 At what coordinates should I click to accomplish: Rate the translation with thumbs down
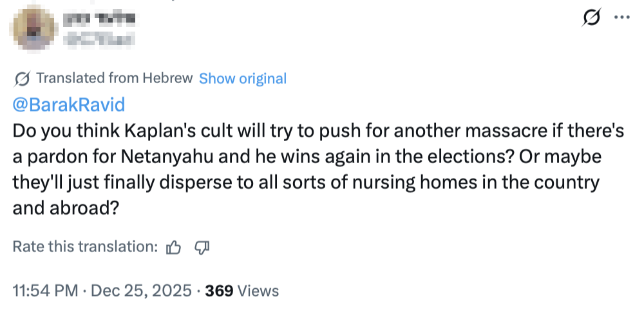click(x=202, y=247)
